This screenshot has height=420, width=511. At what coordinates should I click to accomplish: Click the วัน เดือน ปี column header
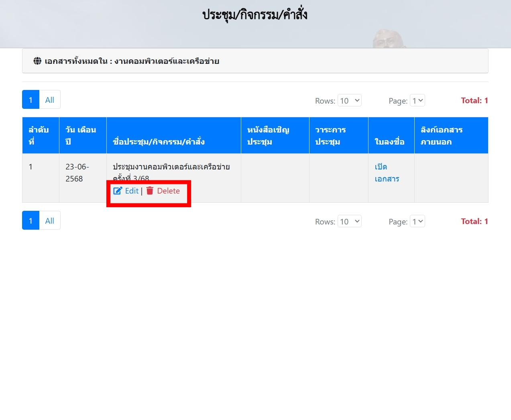coord(81,135)
